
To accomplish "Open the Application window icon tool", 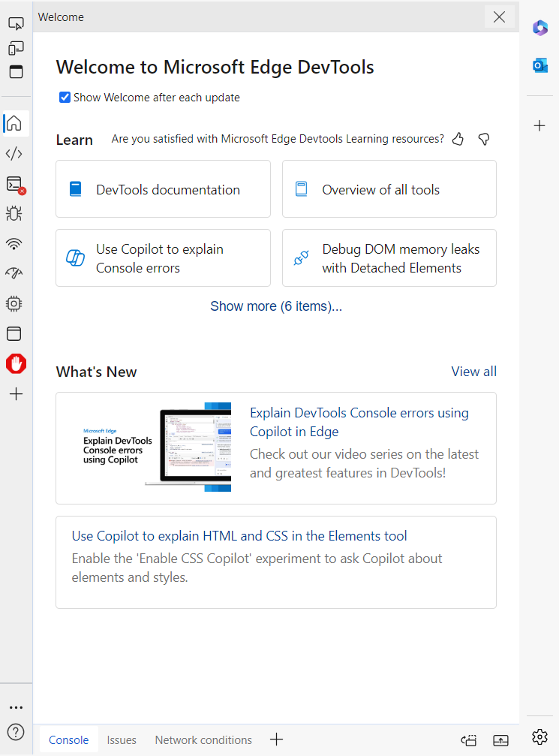I will 14,333.
